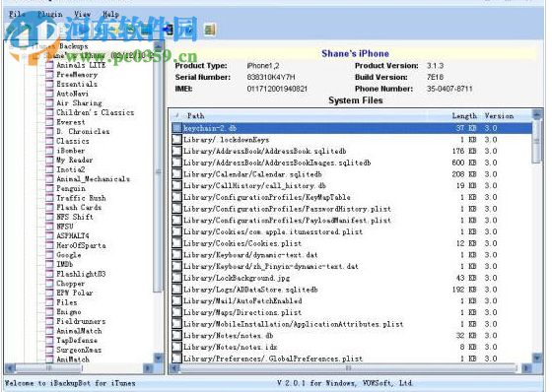
Task: Click the app icon beside Everest
Action: (x=50, y=122)
